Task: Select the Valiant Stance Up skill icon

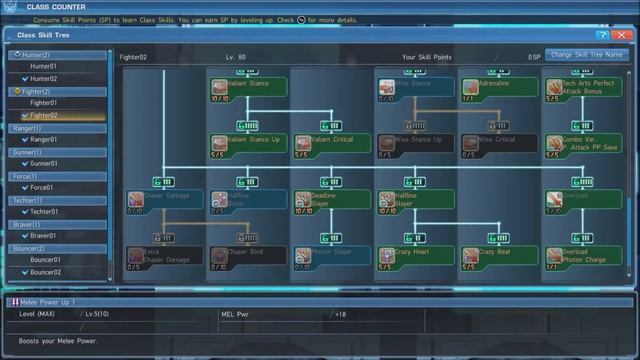Action: tap(219, 143)
